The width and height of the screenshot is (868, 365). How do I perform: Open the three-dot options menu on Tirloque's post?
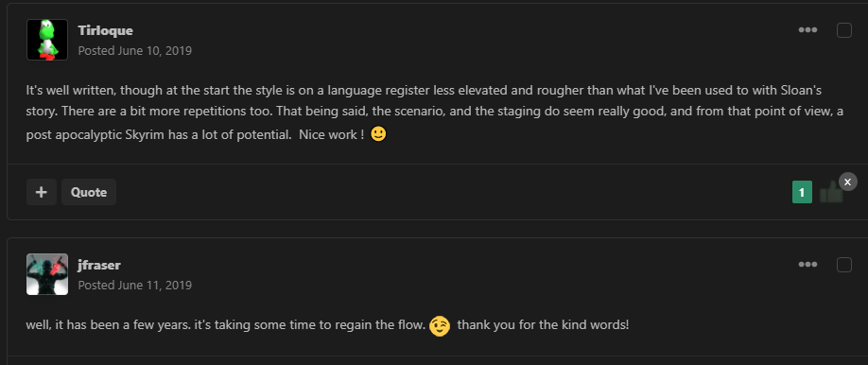click(x=807, y=30)
